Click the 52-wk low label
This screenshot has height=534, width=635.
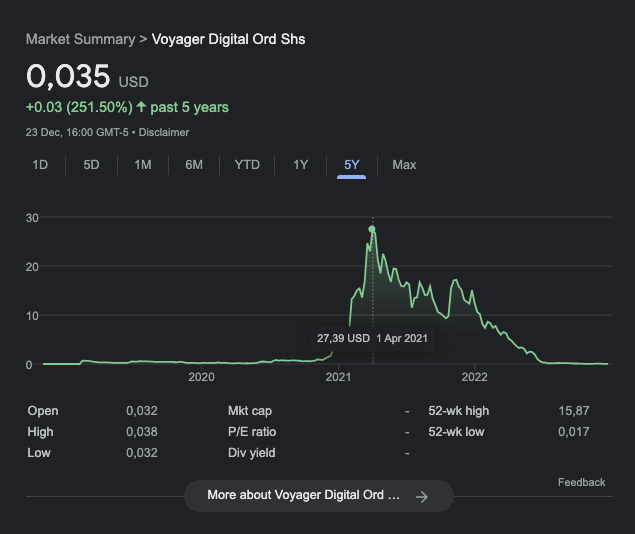456,432
